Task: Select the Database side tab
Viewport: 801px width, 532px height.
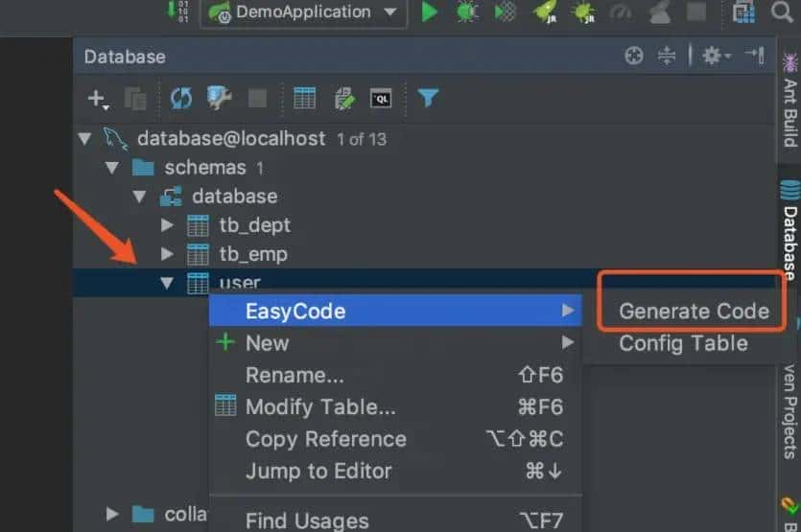Action: (789, 231)
